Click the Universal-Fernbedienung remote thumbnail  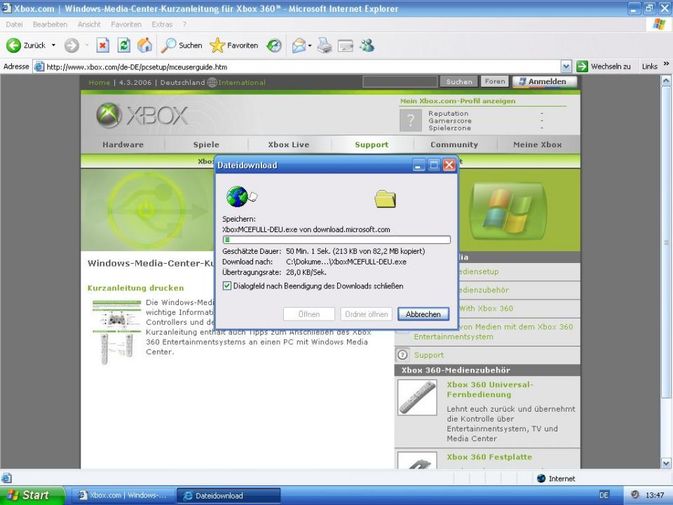417,397
